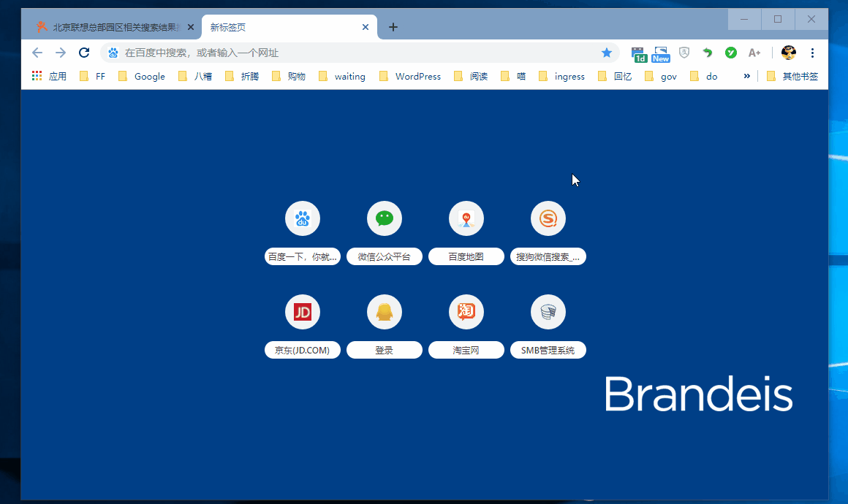848x504 pixels.
Task: Click the bookmark star in address bar
Action: pyautogui.click(x=606, y=53)
